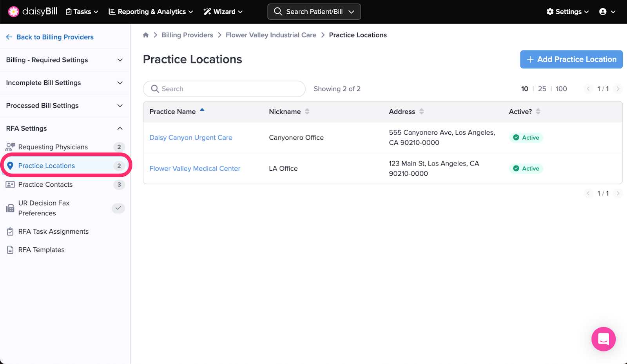Viewport: 627px width, 364px height.
Task: Click the Requesting Physicians count badge
Action: (x=119, y=147)
